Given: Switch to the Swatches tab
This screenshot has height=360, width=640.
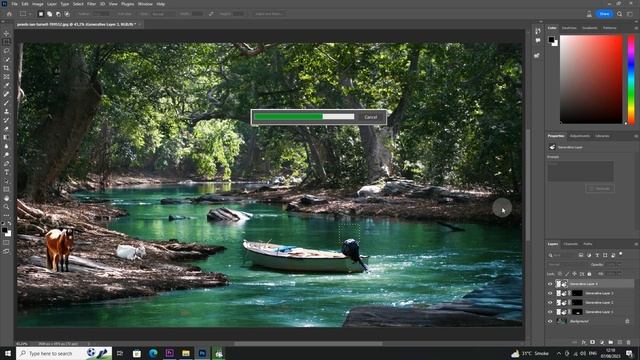Looking at the screenshot, I should (569, 28).
